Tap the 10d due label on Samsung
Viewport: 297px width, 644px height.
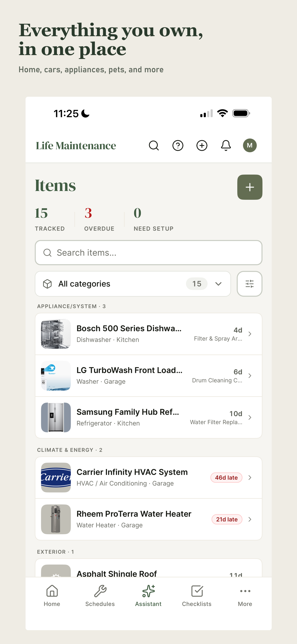pyautogui.click(x=236, y=413)
